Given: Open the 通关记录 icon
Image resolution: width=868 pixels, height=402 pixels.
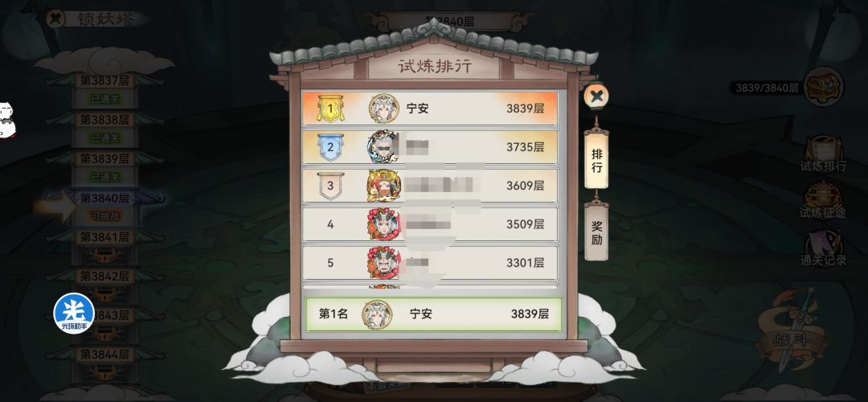Looking at the screenshot, I should (823, 248).
